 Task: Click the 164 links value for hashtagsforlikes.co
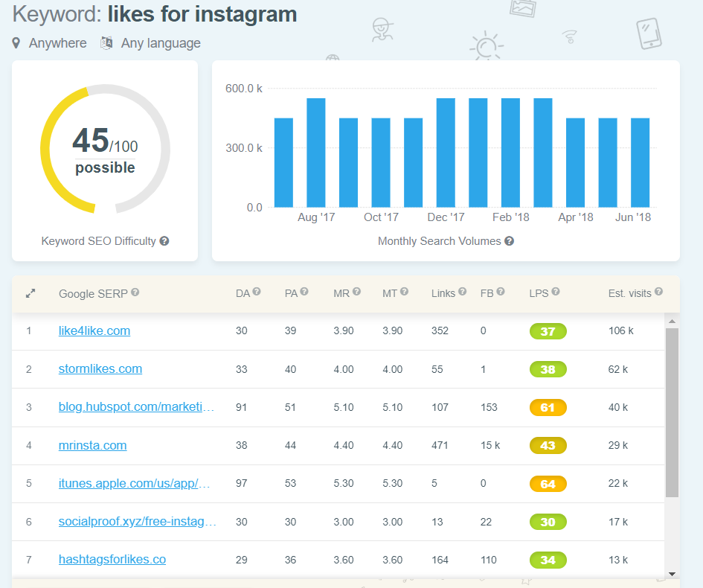[x=440, y=560]
